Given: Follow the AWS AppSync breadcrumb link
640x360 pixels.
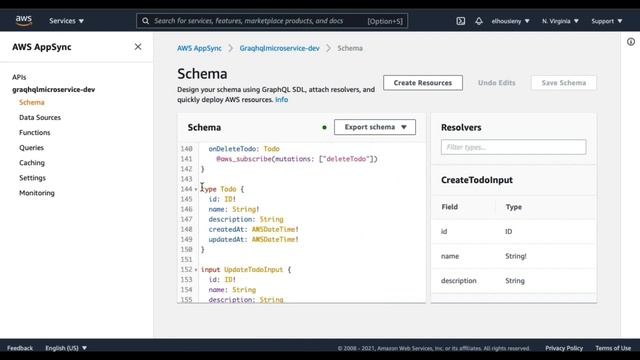Looking at the screenshot, I should [x=199, y=48].
